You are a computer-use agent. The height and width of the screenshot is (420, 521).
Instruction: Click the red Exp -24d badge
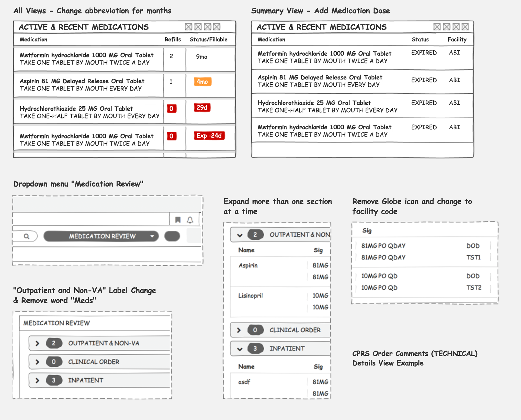pyautogui.click(x=209, y=136)
